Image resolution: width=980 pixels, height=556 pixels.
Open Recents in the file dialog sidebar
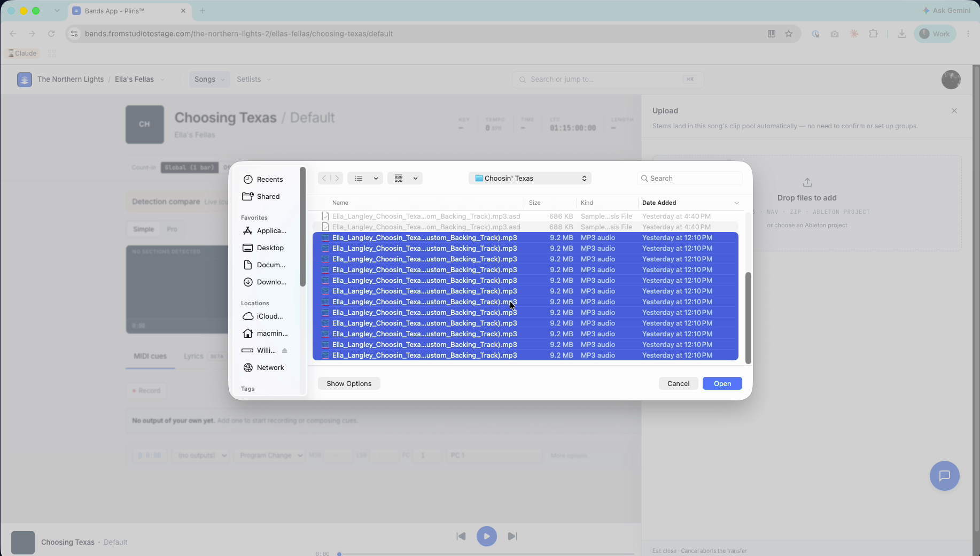pos(263,179)
